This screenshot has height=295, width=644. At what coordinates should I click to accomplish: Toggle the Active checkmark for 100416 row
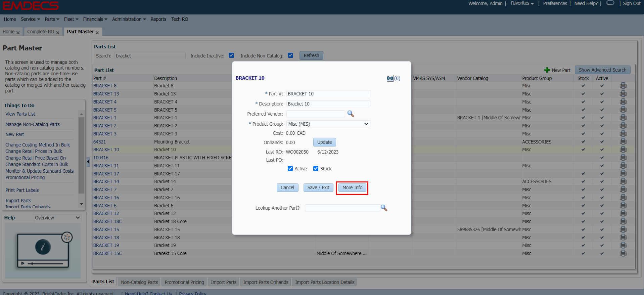(602, 158)
